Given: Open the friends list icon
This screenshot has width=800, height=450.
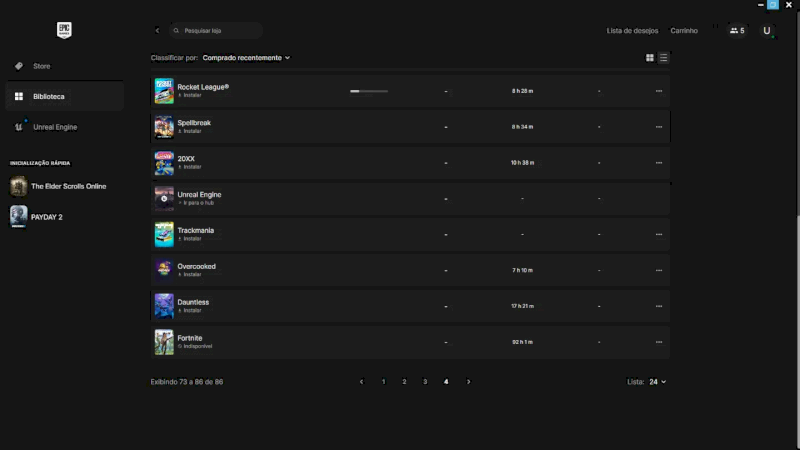Looking at the screenshot, I should pos(737,31).
